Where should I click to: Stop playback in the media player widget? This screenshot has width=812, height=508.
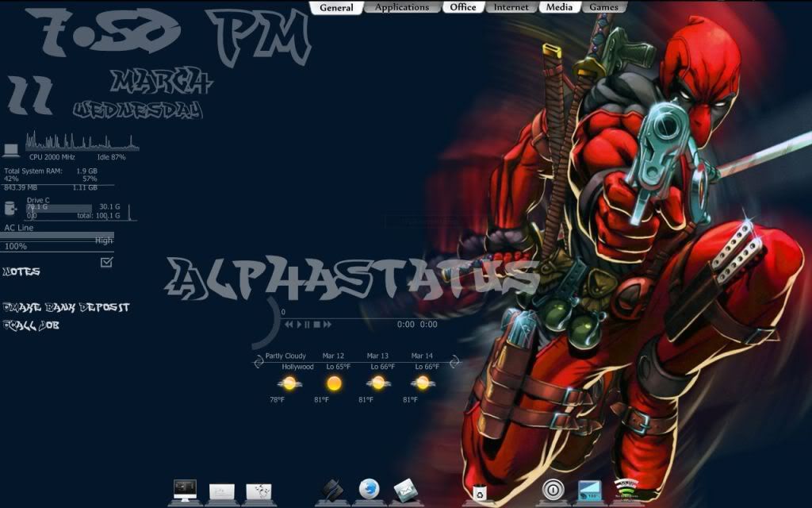pos(316,325)
